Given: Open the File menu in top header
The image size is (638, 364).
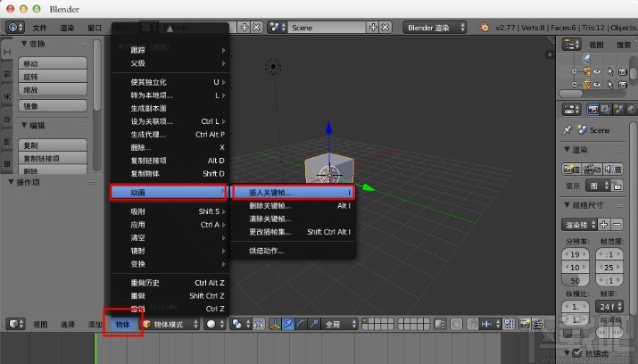Looking at the screenshot, I should tap(40, 28).
